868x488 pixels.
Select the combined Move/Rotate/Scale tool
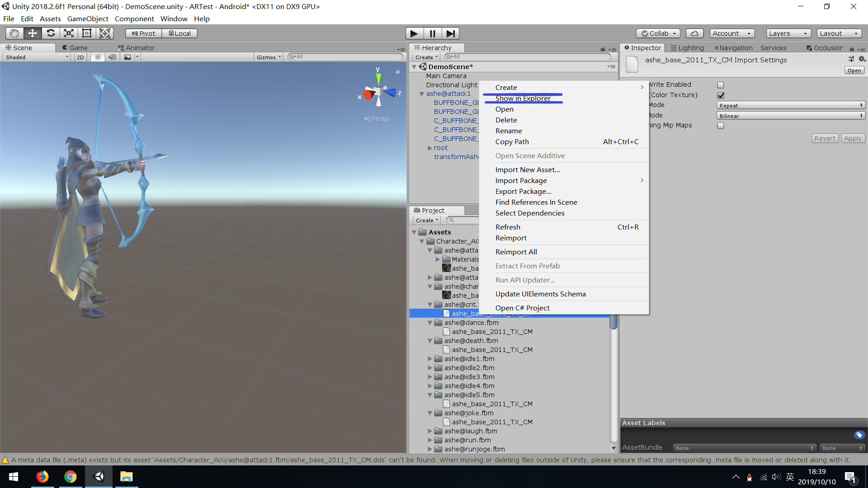105,33
